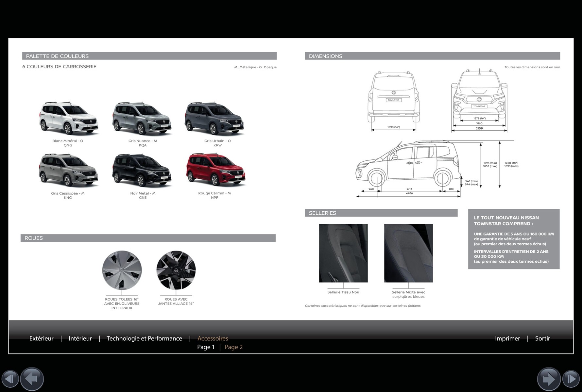Open the Intérieur section
The height and width of the screenshot is (392, 582).
pos(80,338)
